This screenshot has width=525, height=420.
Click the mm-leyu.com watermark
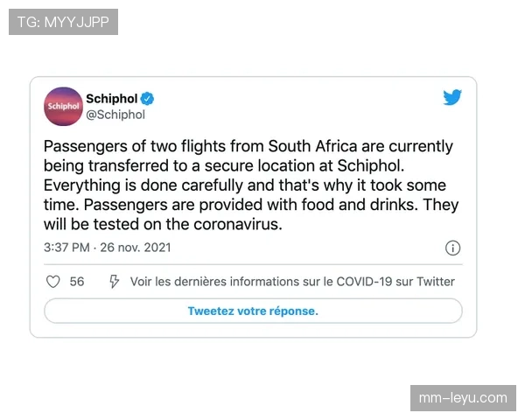pyautogui.click(x=463, y=398)
